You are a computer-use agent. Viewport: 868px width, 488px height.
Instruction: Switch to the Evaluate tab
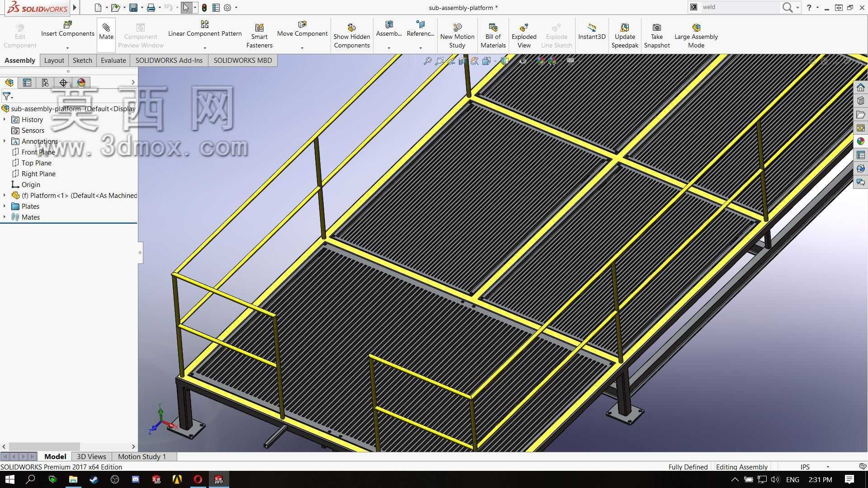[x=113, y=61]
